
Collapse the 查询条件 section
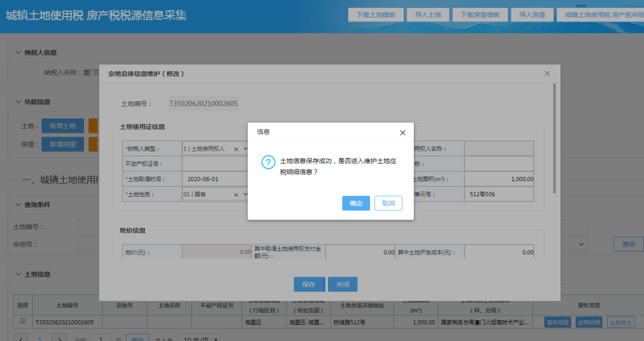tap(18, 204)
